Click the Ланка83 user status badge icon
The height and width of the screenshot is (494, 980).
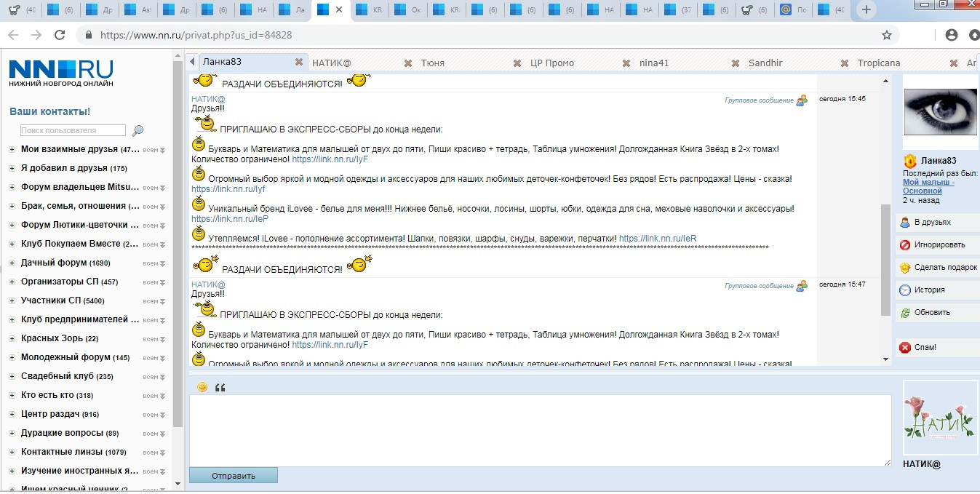pyautogui.click(x=909, y=161)
